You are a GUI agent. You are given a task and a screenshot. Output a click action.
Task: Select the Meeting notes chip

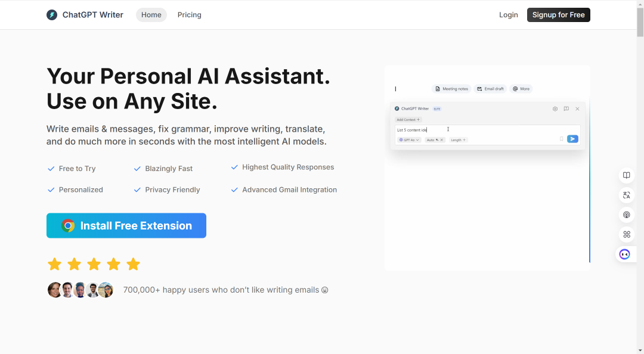pos(451,89)
